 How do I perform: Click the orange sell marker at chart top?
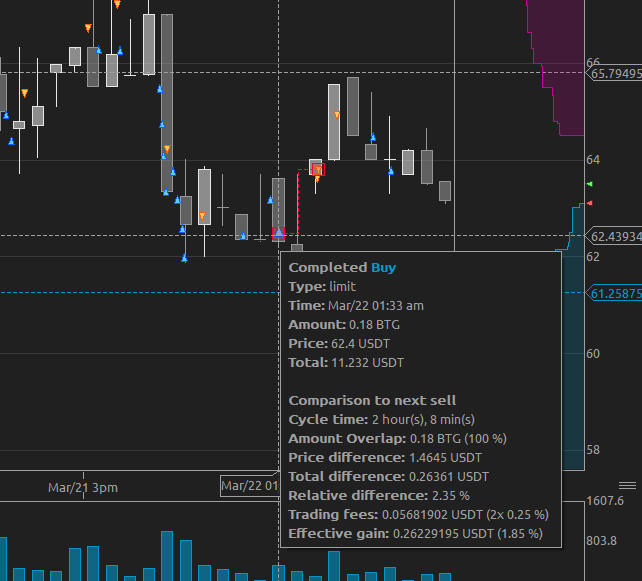tap(118, 5)
